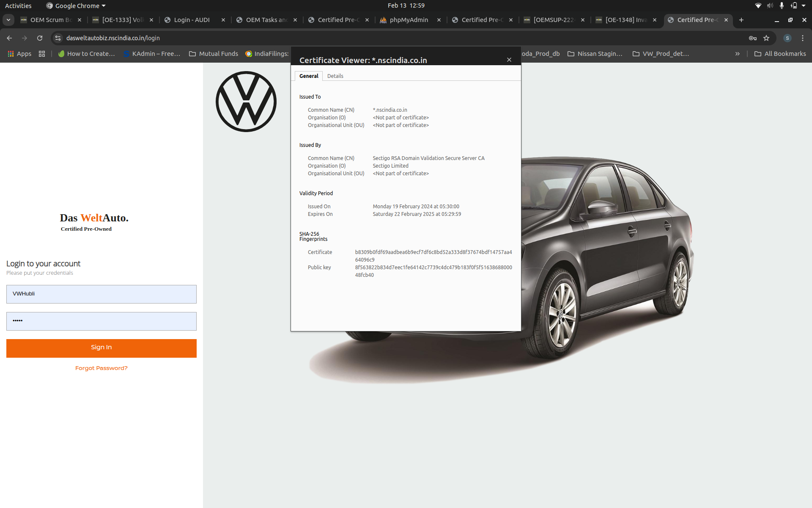Click the address bar URL
Screen dimensions: 812x508
coord(113,38)
